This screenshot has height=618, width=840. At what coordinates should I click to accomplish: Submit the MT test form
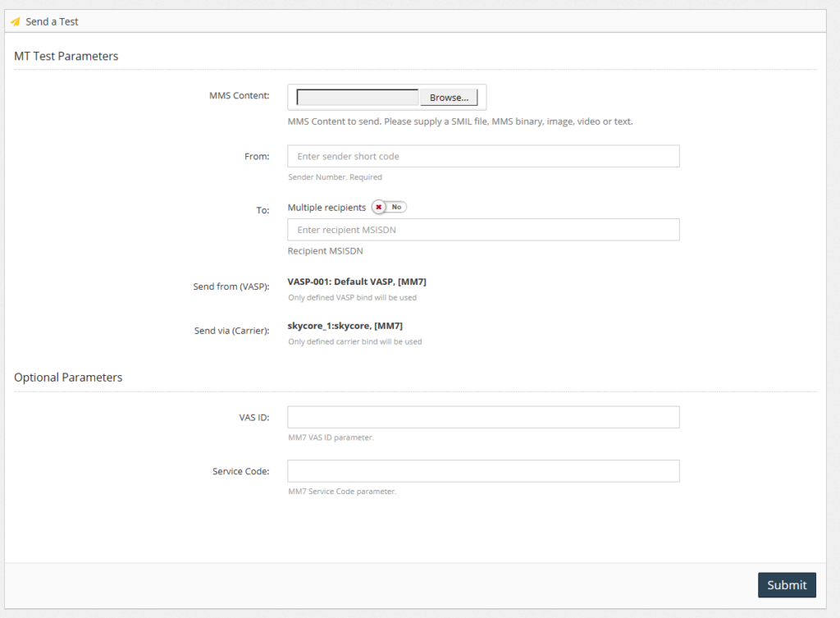[787, 585]
